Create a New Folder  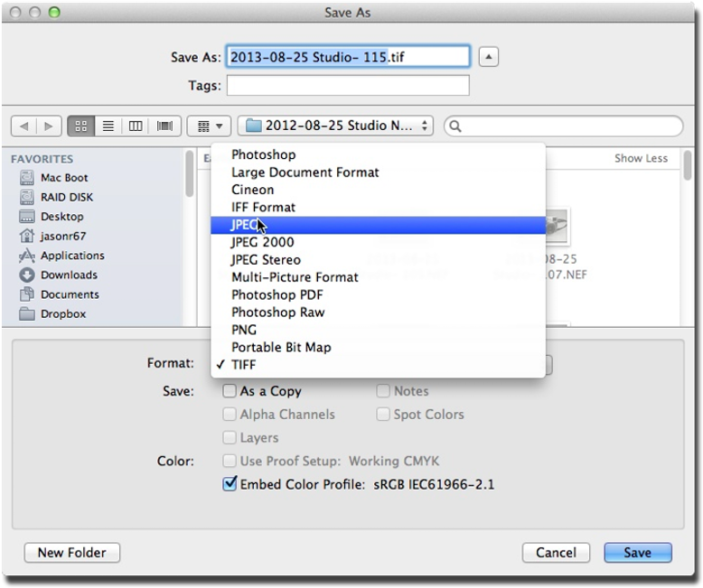[x=72, y=553]
